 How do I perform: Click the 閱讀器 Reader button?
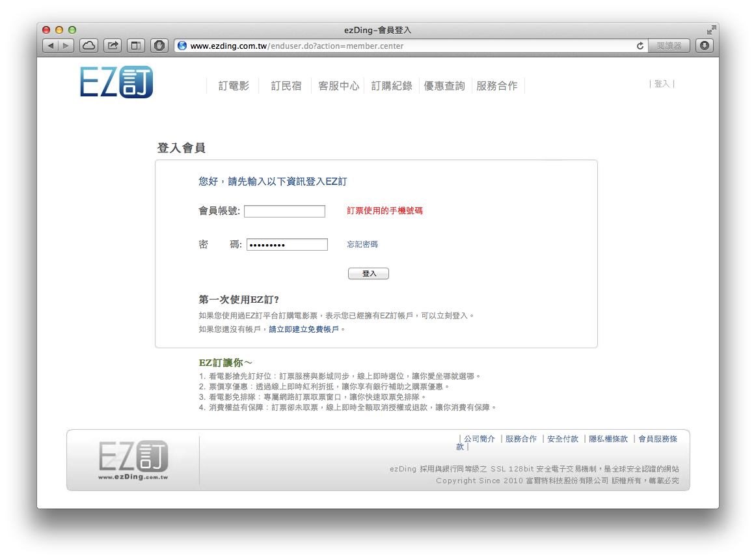(x=669, y=46)
